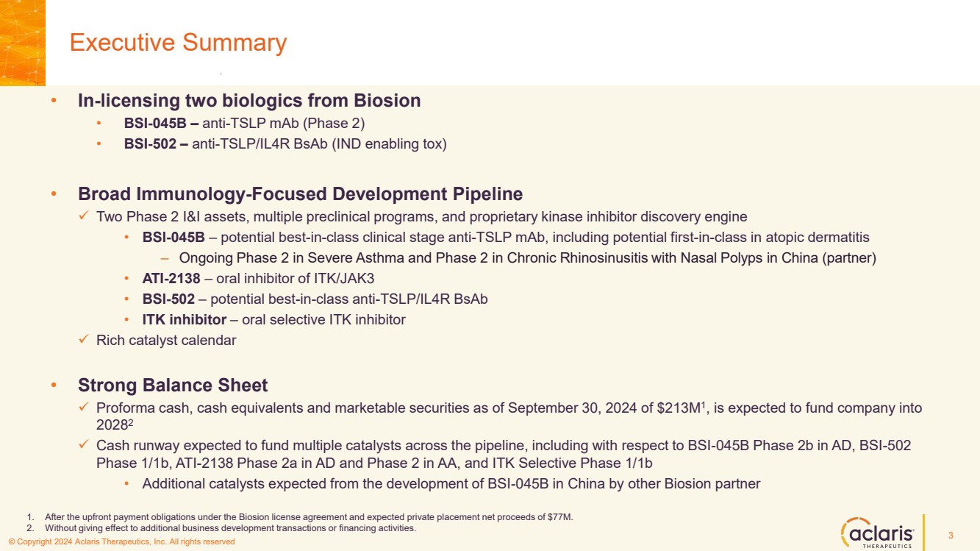980x551 pixels.
Task: Click the checkmark before "Proforma cash"
Action: (83, 408)
